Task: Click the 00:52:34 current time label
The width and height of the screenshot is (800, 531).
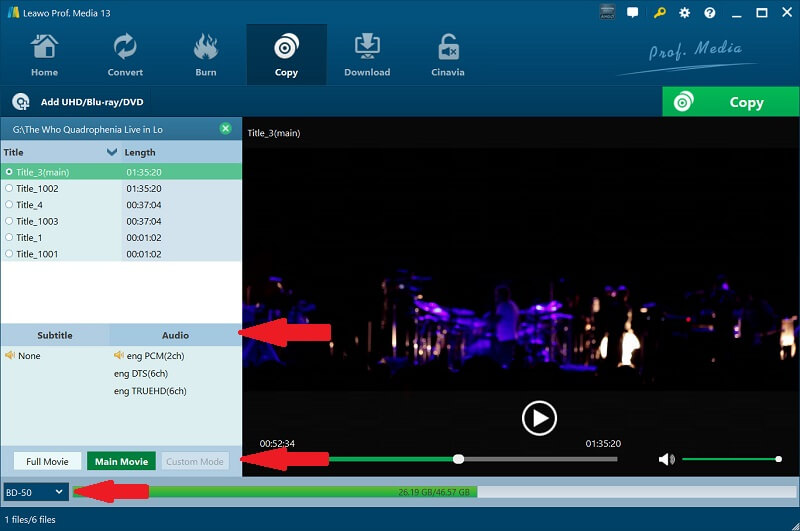Action: click(x=277, y=443)
